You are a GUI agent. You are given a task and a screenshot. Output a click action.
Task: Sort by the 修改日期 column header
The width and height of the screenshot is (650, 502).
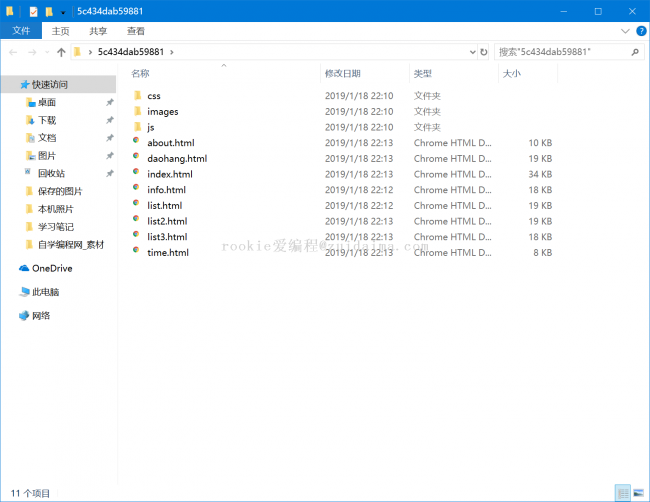coord(342,74)
